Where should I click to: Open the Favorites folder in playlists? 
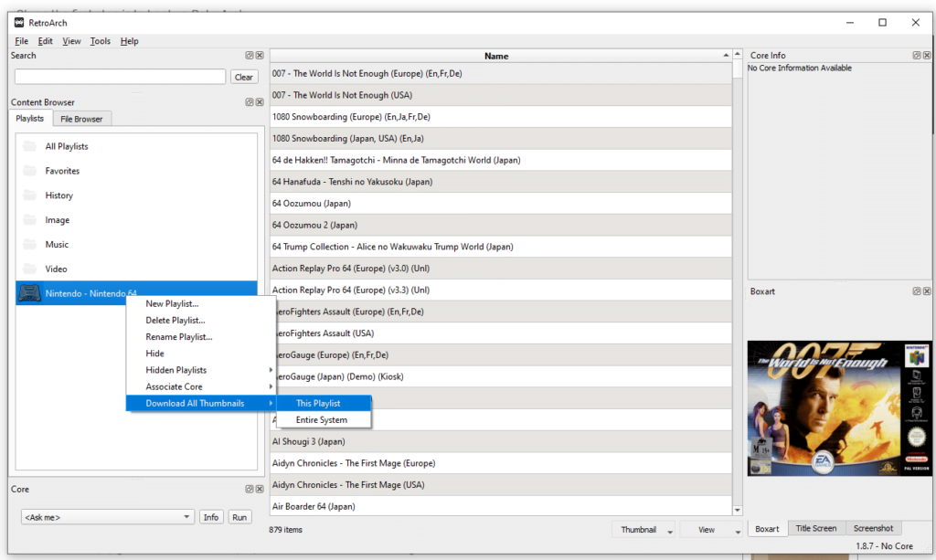click(x=62, y=171)
